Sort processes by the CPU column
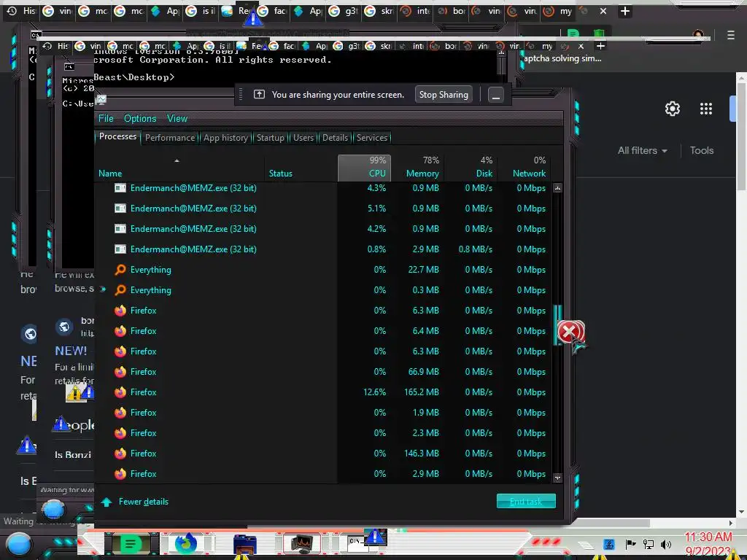 click(x=365, y=168)
